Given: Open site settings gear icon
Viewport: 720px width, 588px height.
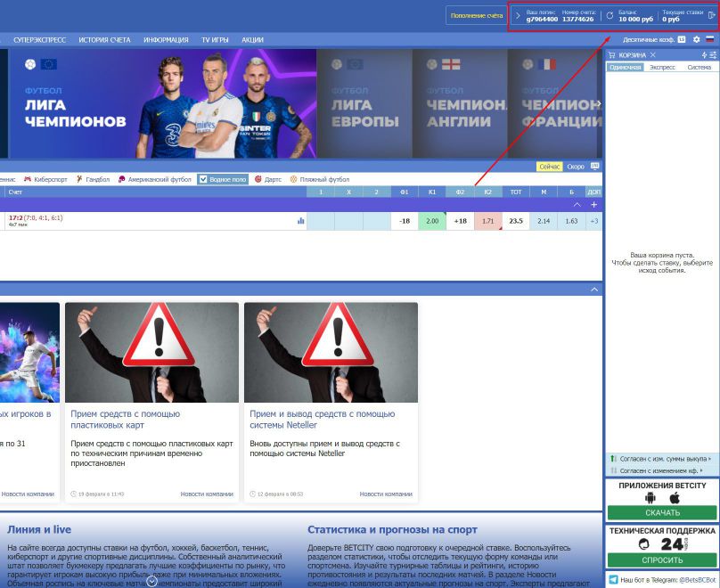Looking at the screenshot, I should (x=697, y=39).
